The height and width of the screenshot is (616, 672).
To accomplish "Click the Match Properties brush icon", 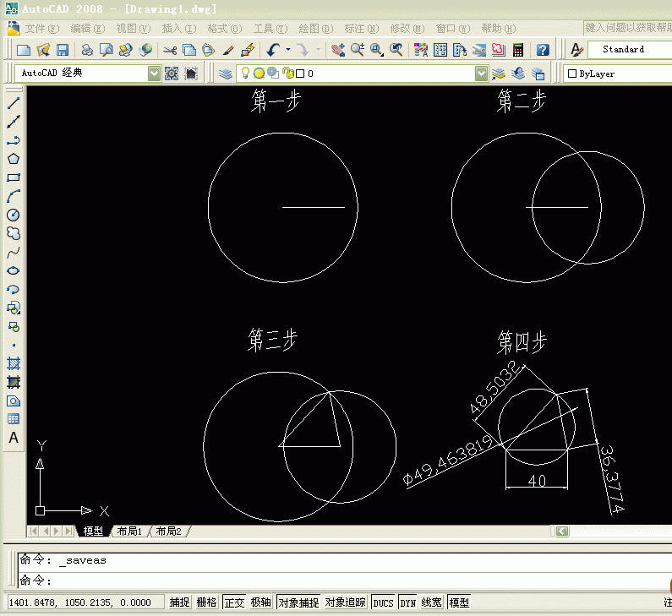I will [x=228, y=50].
